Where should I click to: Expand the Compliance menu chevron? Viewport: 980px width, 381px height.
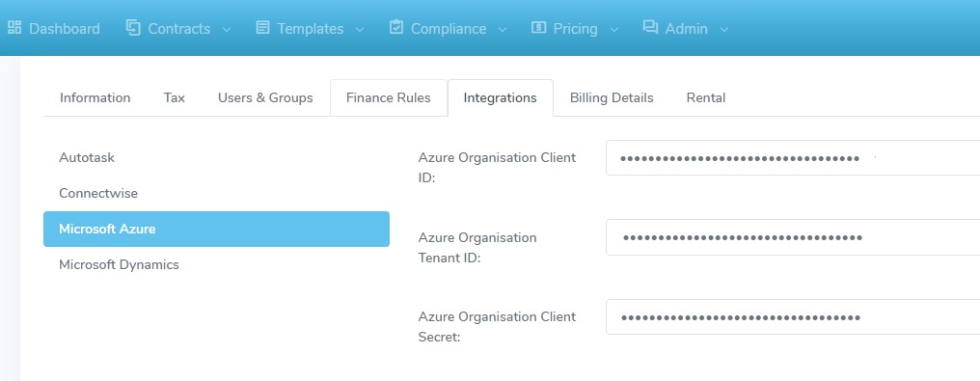503,29
